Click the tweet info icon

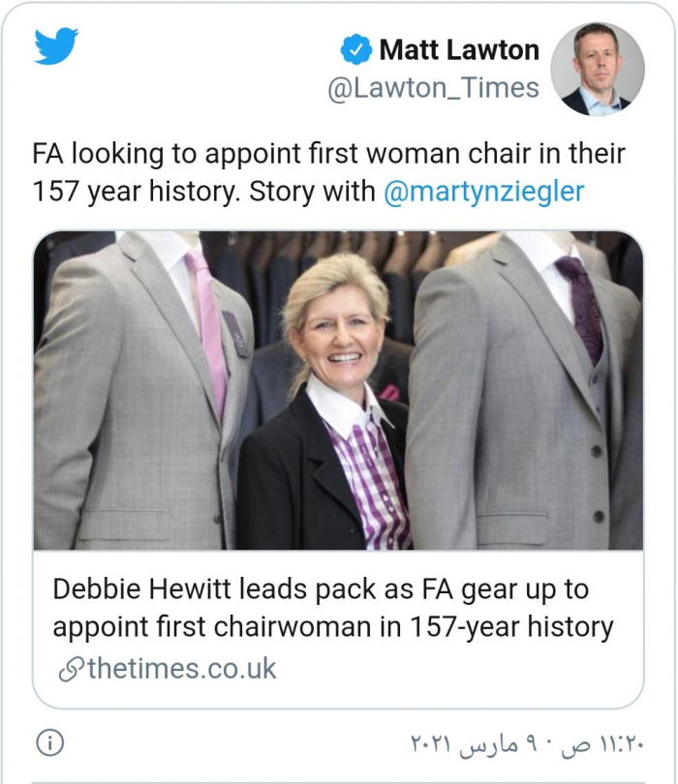pyautogui.click(x=50, y=743)
